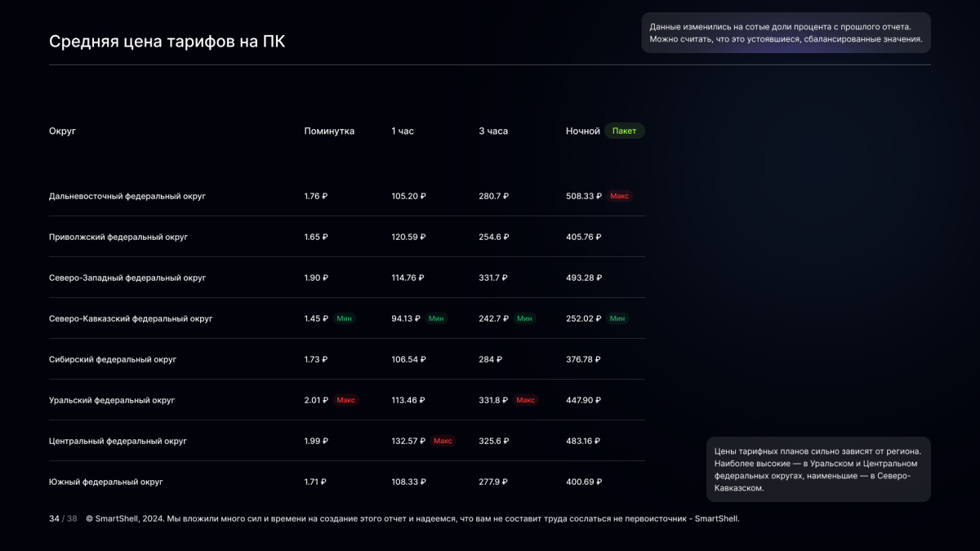Click the 'Мин' badge next to 252.02 ₽
The height and width of the screenshot is (551, 980).
coord(618,318)
